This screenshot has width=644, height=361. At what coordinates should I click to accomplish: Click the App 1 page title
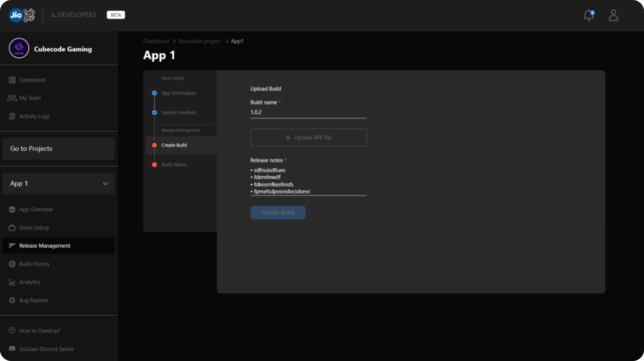pyautogui.click(x=159, y=55)
